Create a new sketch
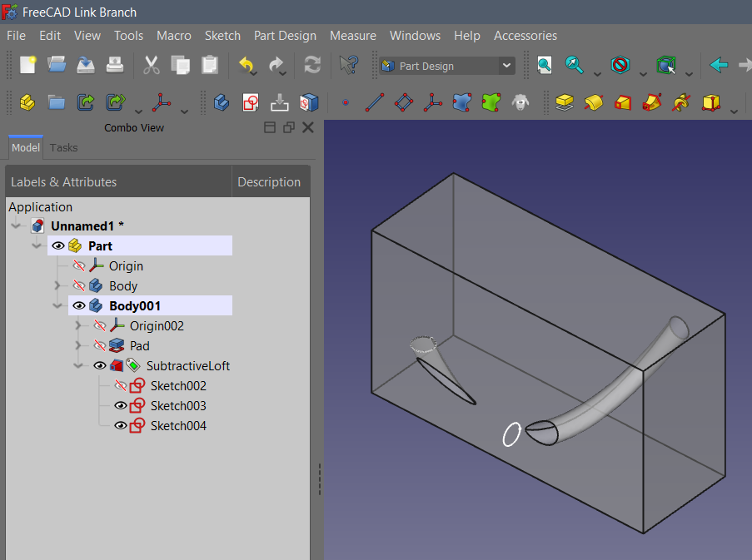This screenshot has height=560, width=752. [x=249, y=102]
